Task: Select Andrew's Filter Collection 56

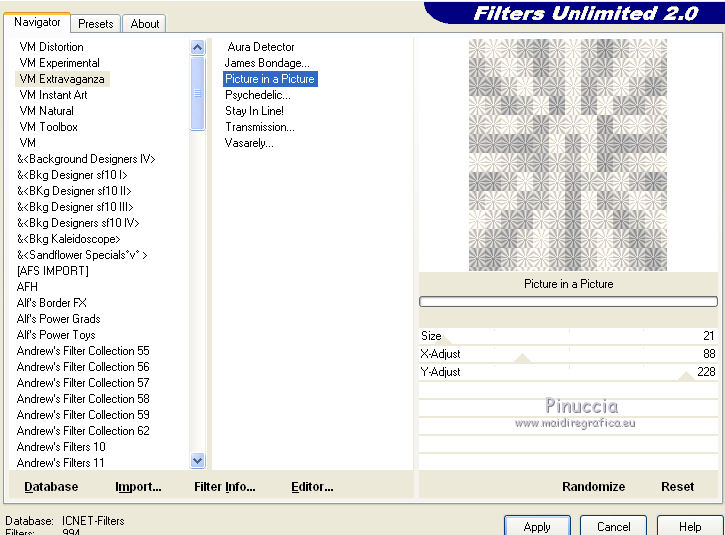Action: 83,367
